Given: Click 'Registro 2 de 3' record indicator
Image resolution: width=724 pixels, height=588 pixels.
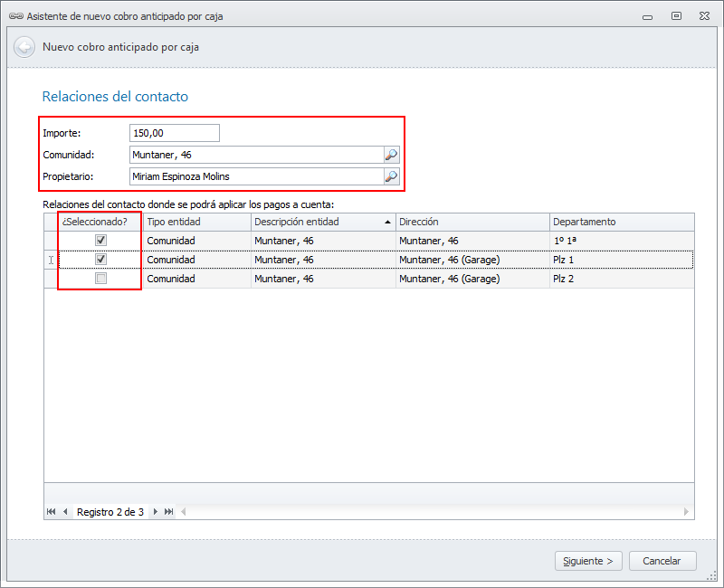Looking at the screenshot, I should [110, 512].
